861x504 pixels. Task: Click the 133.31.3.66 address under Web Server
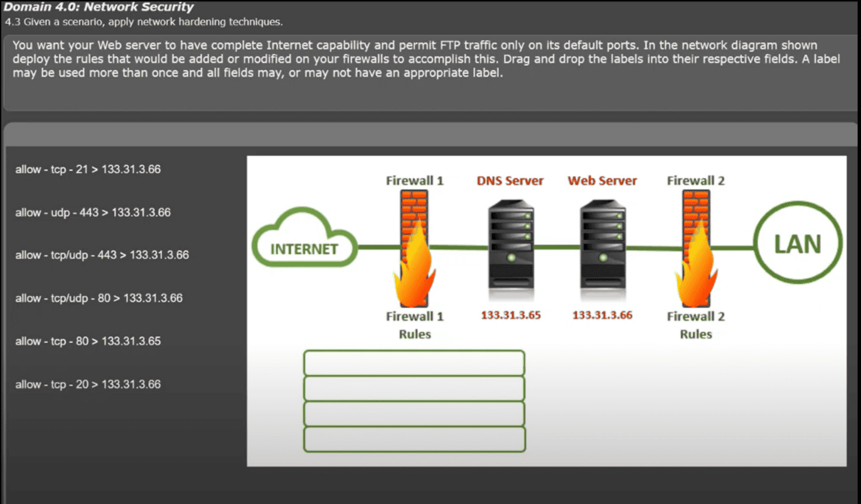coord(602,315)
